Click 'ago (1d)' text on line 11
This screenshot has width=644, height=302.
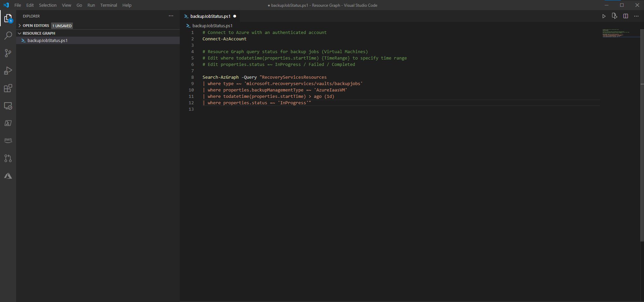[x=324, y=97]
